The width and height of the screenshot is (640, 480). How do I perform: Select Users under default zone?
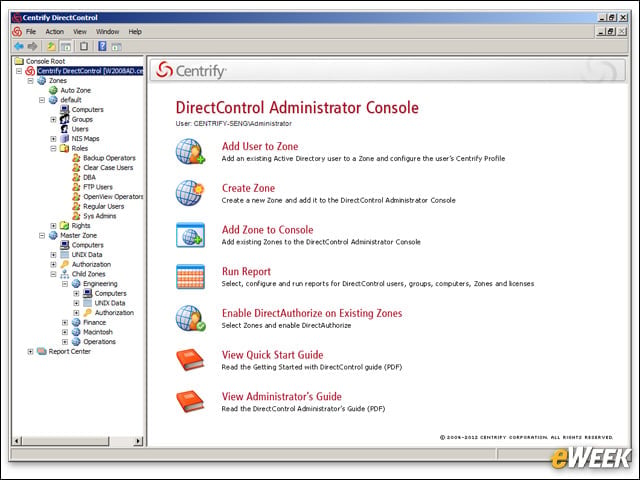(80, 129)
